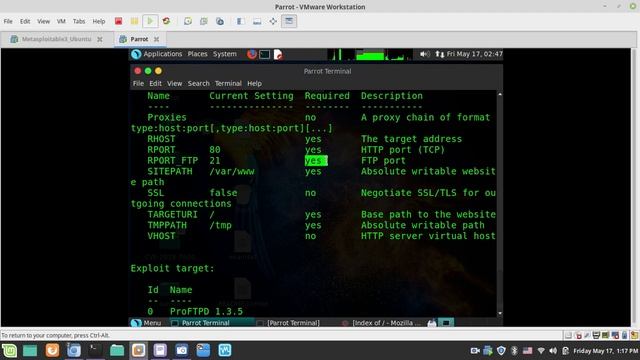Open the file manager folder in host taskbar
Viewport: 640px width, 360px height.
tap(117, 350)
